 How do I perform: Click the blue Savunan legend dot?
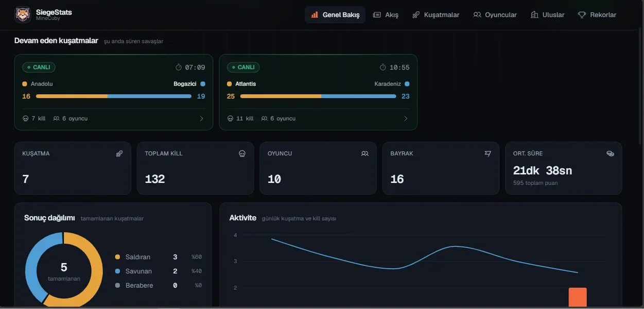117,271
